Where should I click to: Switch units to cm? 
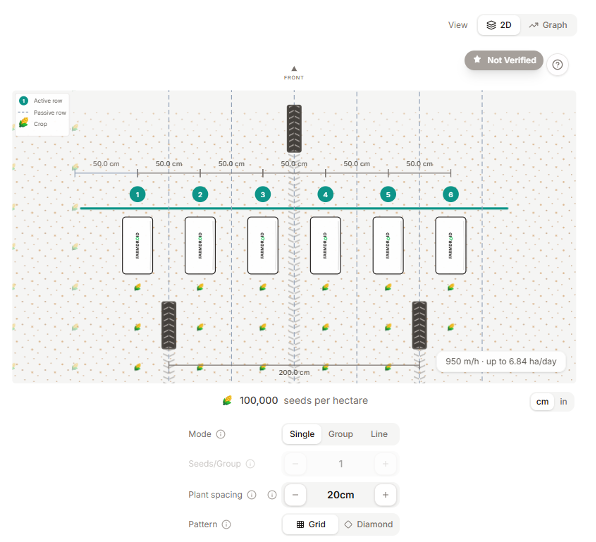[x=542, y=402]
